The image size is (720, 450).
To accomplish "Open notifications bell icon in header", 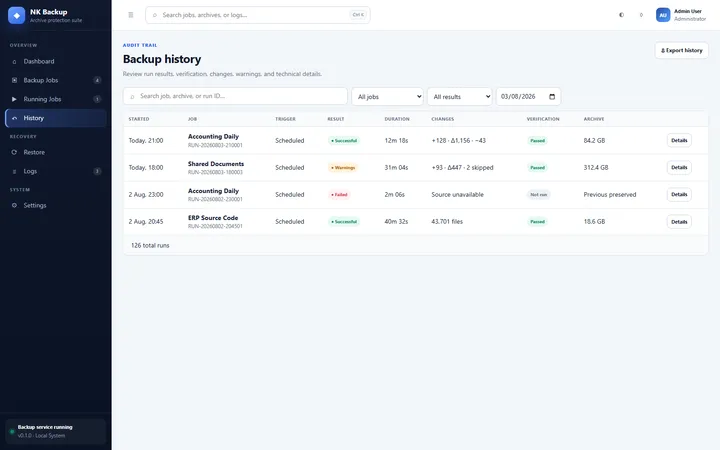I will point(641,15).
